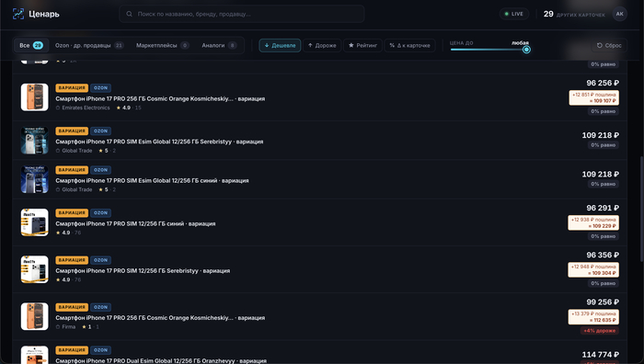Screen dimensions: 644x364
Task: Click ВАРИАЦИЯ badge in Dual Esim Oranzhevyy row
Action: (x=72, y=350)
